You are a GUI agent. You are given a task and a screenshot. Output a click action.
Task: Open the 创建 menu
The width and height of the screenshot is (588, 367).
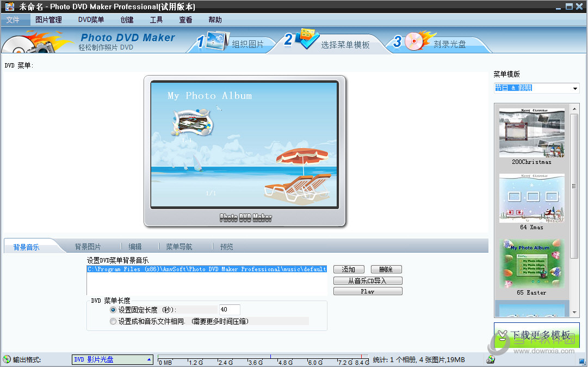point(127,20)
